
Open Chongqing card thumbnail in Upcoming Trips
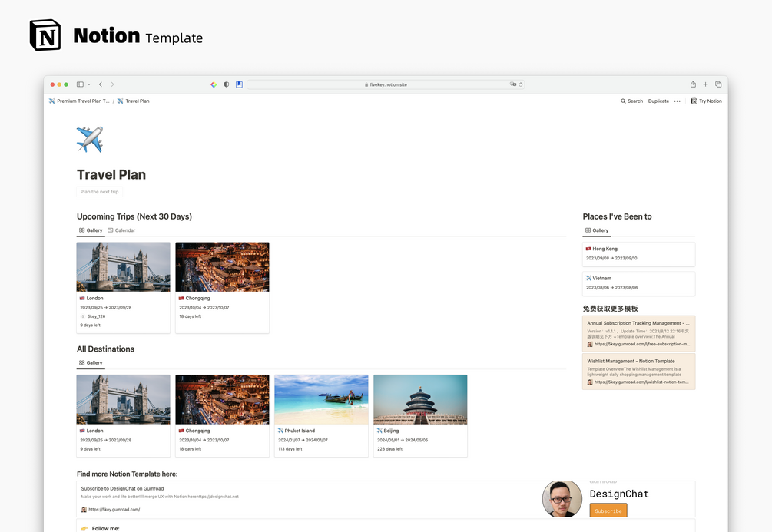[222, 266]
